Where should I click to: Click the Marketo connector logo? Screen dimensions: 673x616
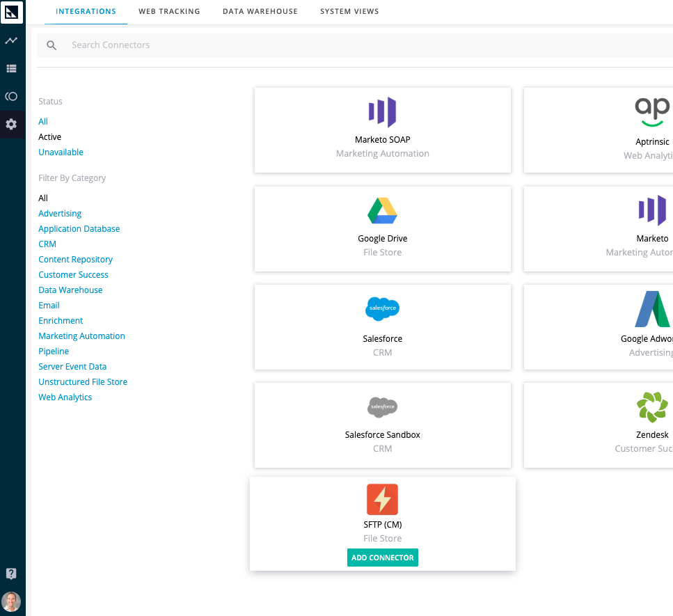652,210
